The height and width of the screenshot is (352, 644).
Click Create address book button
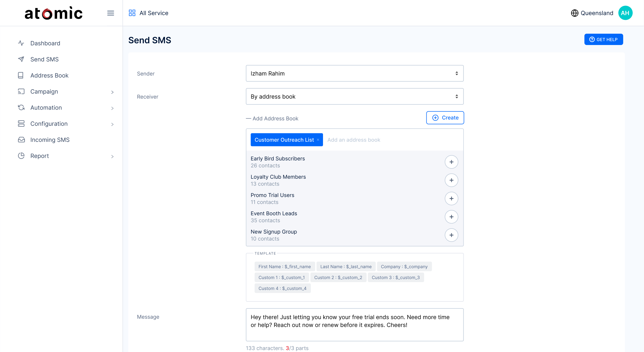click(x=445, y=118)
